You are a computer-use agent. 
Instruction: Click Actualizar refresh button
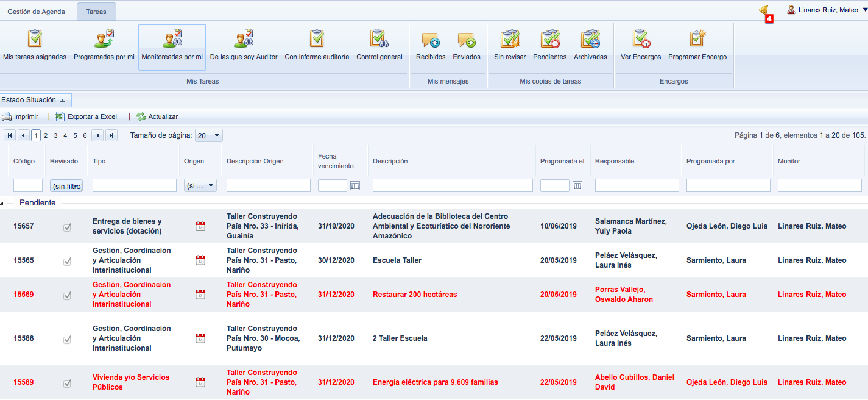tap(157, 116)
